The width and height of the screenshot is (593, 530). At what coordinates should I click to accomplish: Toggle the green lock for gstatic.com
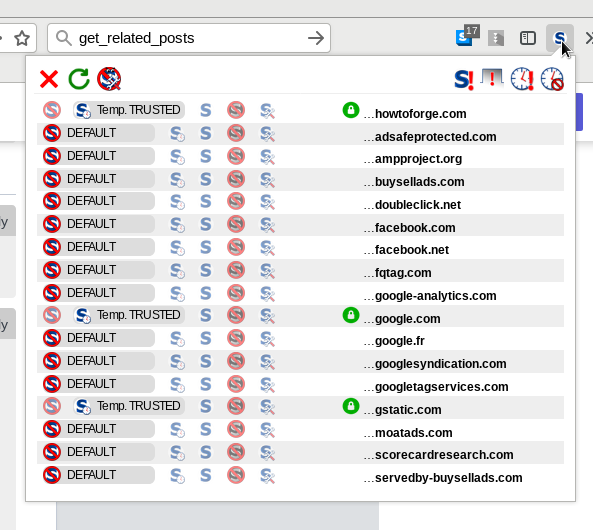351,406
